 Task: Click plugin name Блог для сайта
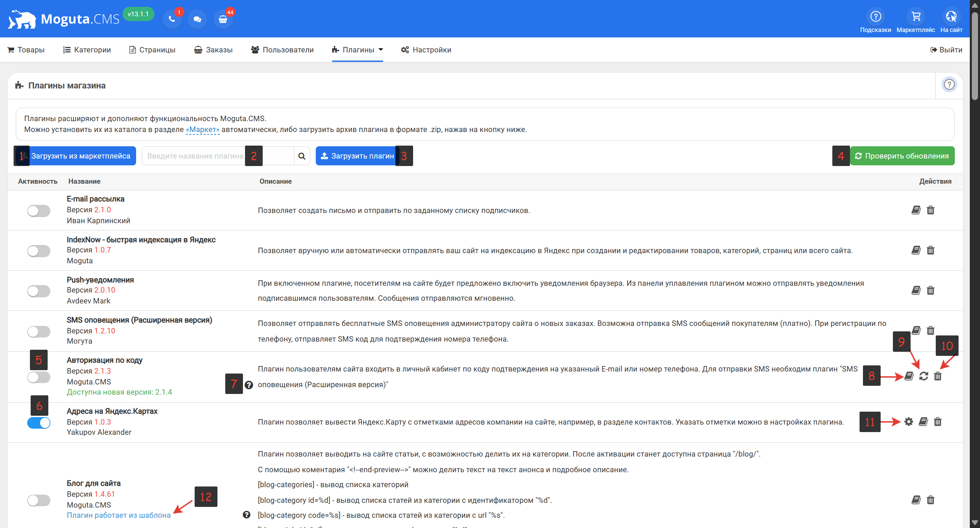tap(94, 483)
